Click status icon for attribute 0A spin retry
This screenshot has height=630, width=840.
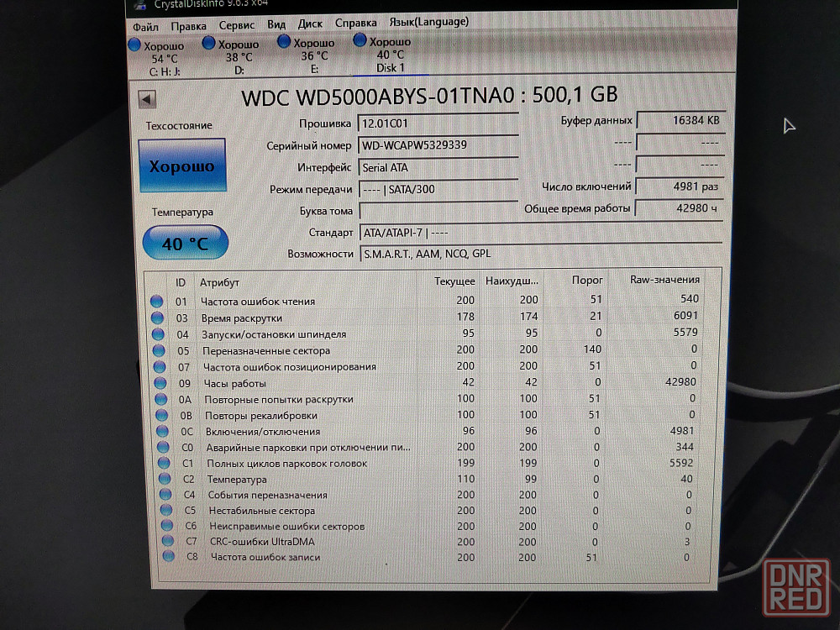coord(161,399)
